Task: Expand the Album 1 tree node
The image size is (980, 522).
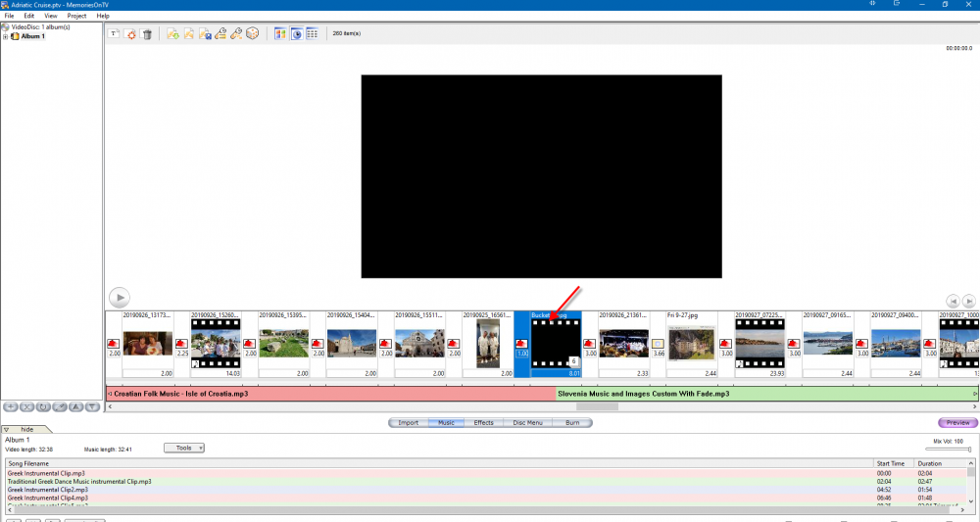Action: (5, 36)
